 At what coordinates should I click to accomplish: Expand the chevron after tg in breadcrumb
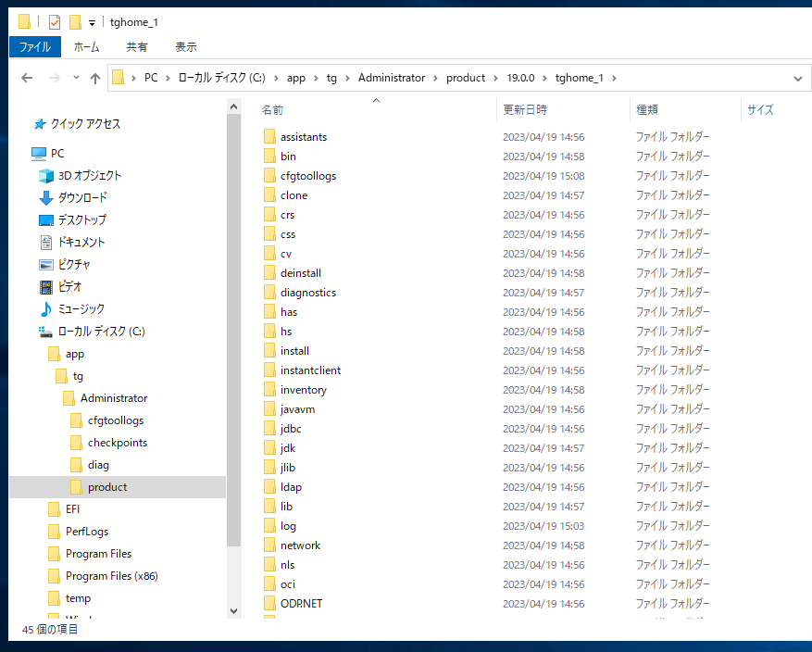pyautogui.click(x=347, y=78)
